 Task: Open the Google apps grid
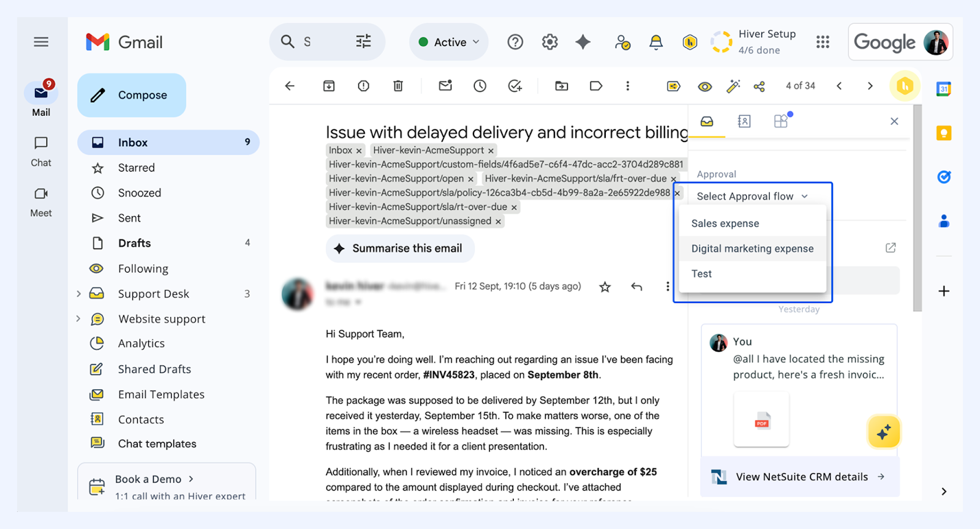pyautogui.click(x=823, y=42)
